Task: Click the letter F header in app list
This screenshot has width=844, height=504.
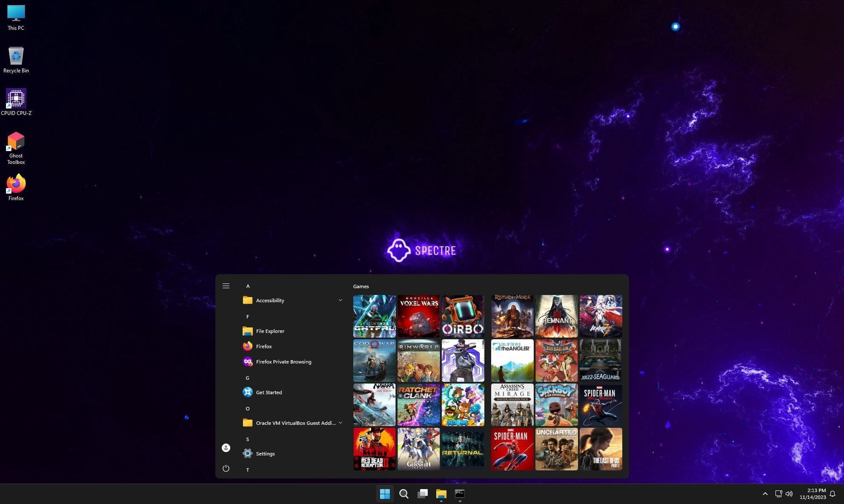Action: tap(248, 317)
